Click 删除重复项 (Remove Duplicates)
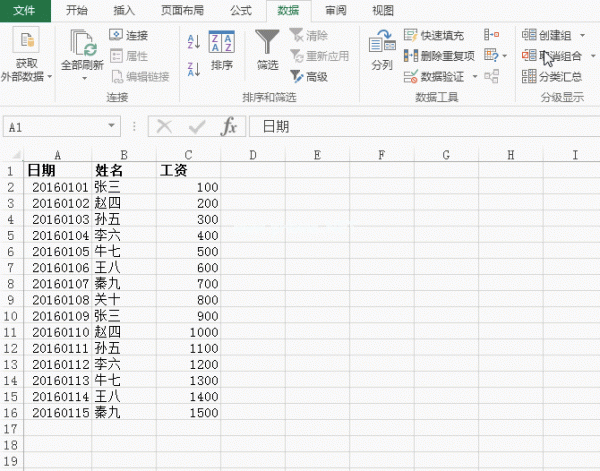 [439, 56]
